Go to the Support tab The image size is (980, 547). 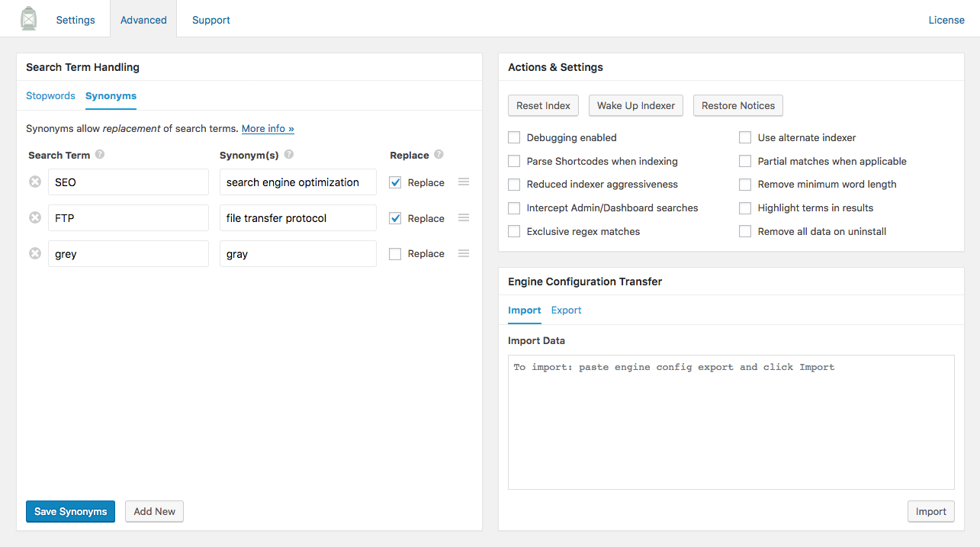[x=211, y=20]
